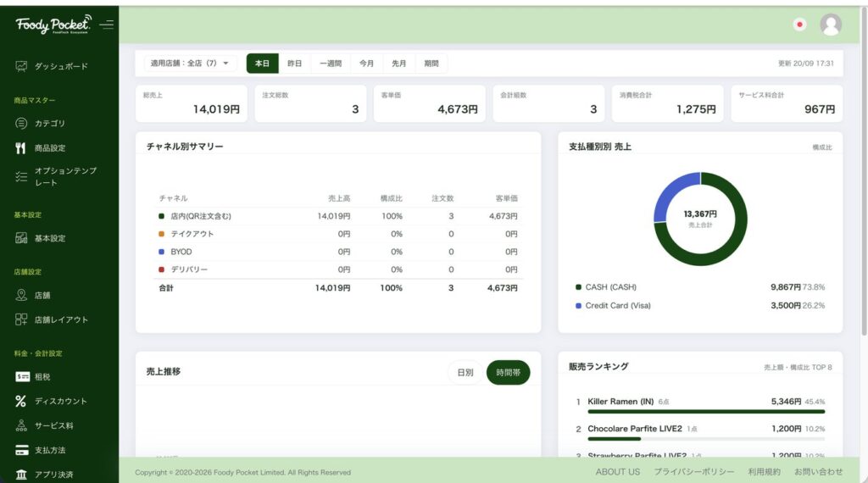Open ダッシュボード in the sidebar

click(61, 66)
